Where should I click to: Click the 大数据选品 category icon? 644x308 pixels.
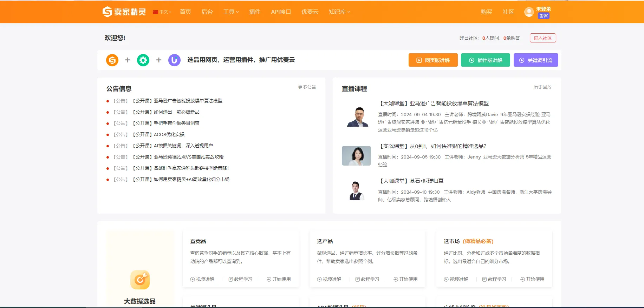click(x=140, y=280)
